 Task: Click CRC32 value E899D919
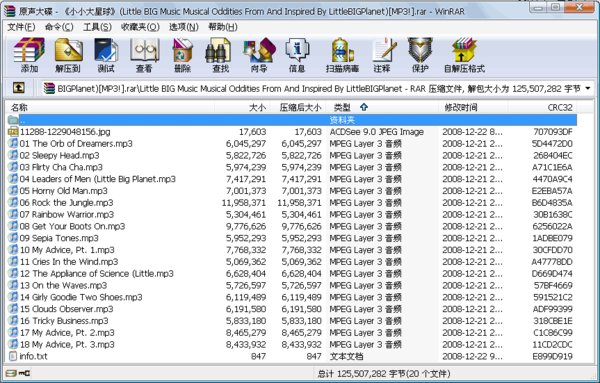553,356
